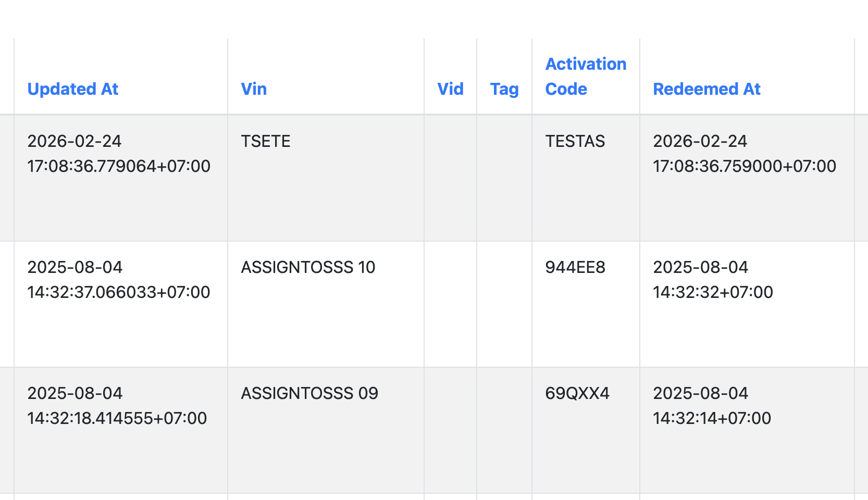
Task: Click the empty Vid cell in TSETE row
Action: pos(450,178)
